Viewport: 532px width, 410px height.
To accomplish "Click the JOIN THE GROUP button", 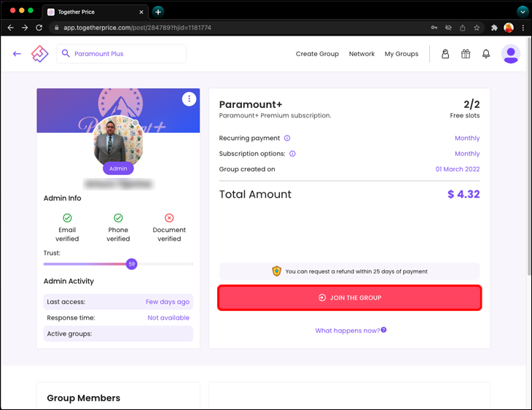I will point(350,298).
